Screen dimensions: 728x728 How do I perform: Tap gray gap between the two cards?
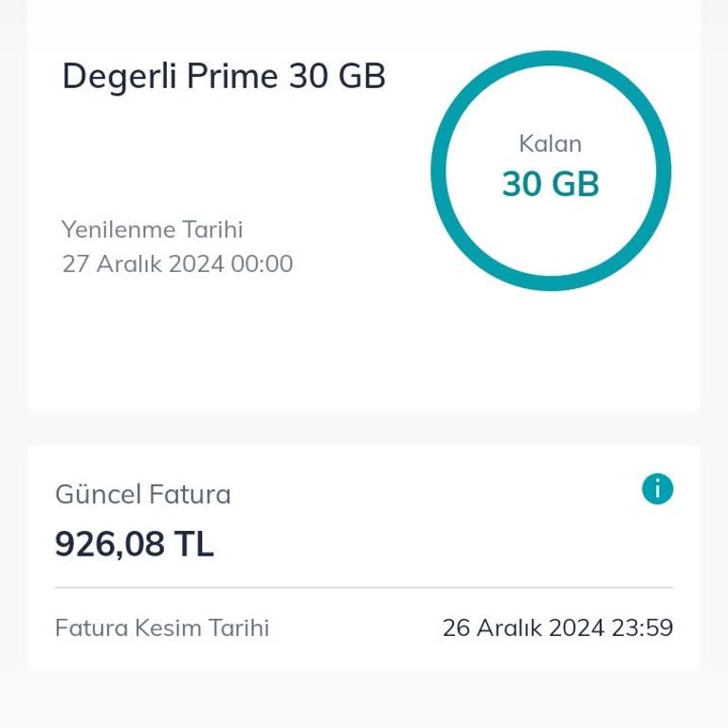click(364, 428)
